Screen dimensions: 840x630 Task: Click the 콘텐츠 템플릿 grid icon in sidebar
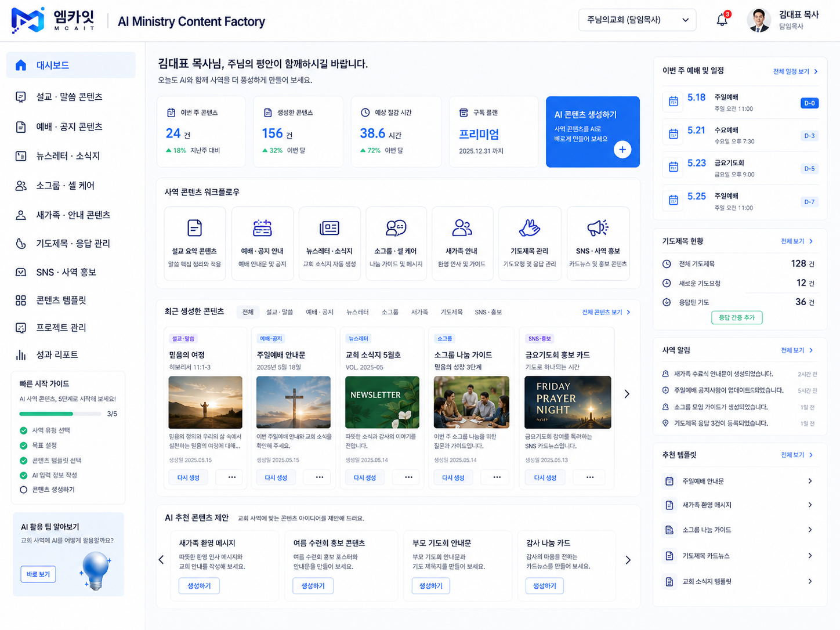[21, 300]
